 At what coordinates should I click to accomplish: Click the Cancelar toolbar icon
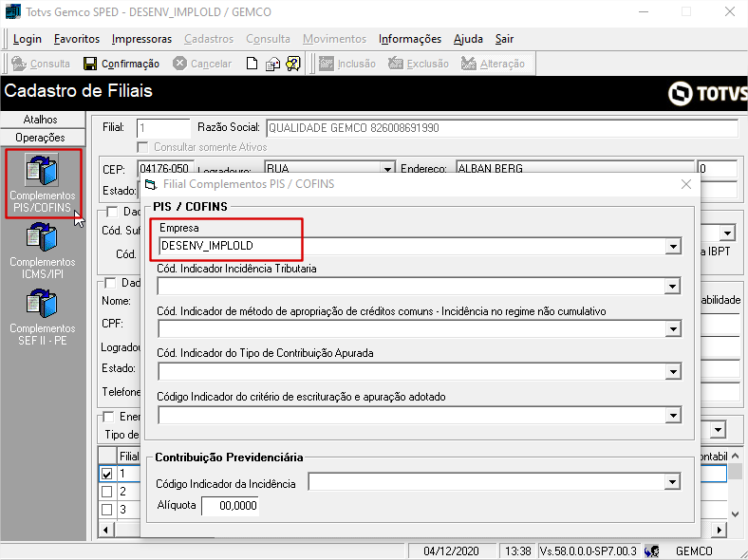[179, 64]
